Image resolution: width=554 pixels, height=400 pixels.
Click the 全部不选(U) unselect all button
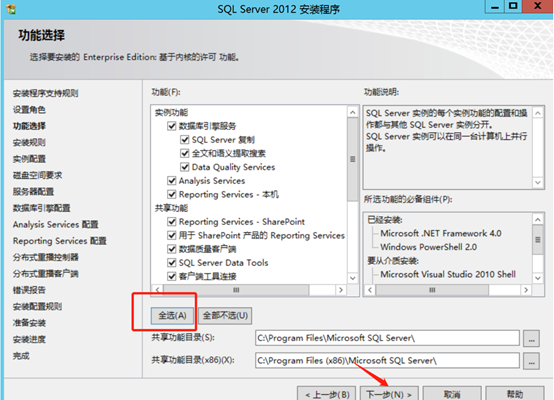click(x=225, y=315)
